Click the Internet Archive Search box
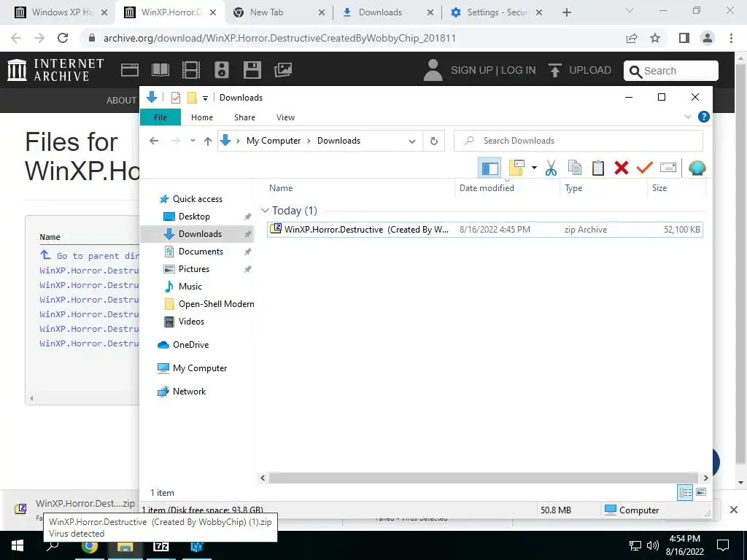The width and height of the screenshot is (747, 560). (x=671, y=71)
